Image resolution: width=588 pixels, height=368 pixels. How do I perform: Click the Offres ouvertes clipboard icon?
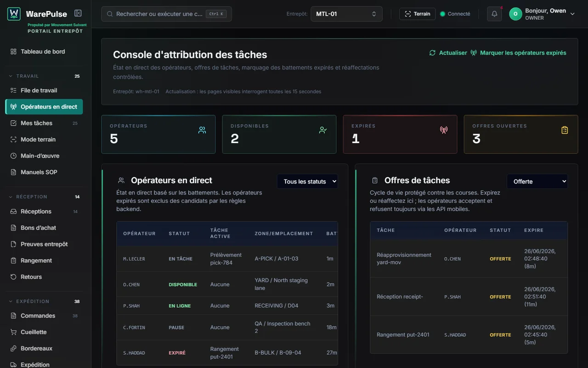565,130
